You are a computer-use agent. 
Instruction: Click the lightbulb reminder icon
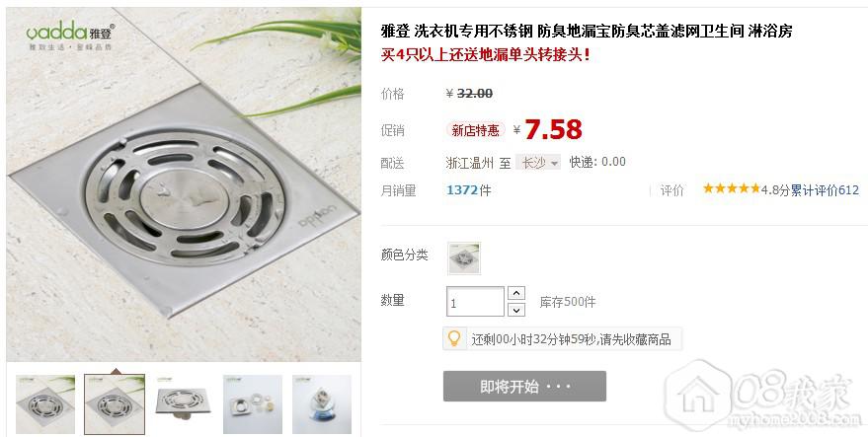coord(454,338)
